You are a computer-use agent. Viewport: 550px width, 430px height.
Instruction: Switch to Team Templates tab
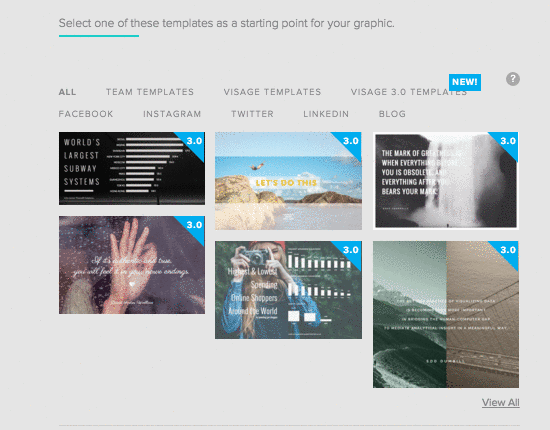[x=150, y=92]
